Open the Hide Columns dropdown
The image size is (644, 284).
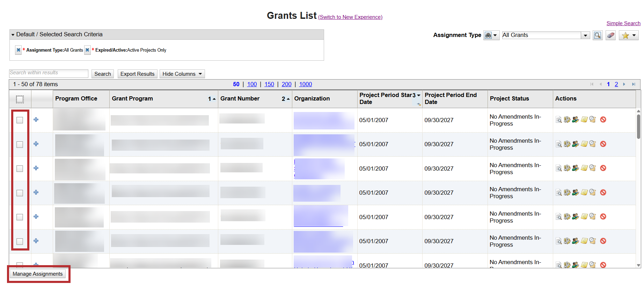click(x=182, y=74)
